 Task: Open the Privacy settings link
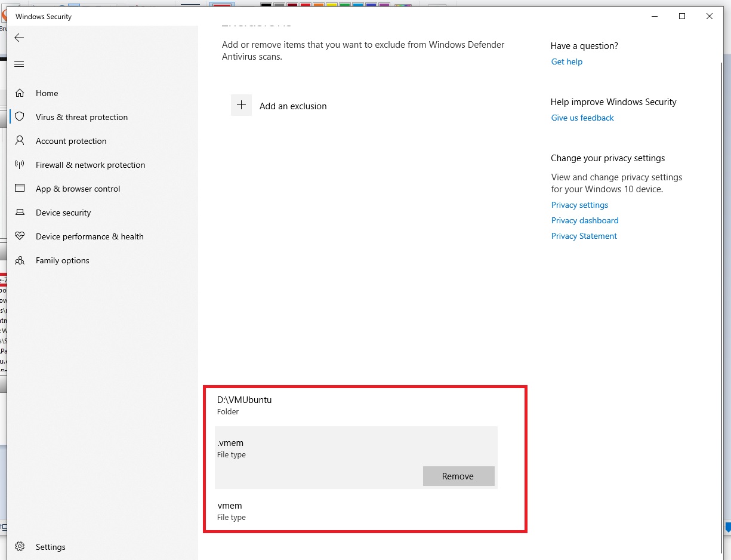[579, 205]
